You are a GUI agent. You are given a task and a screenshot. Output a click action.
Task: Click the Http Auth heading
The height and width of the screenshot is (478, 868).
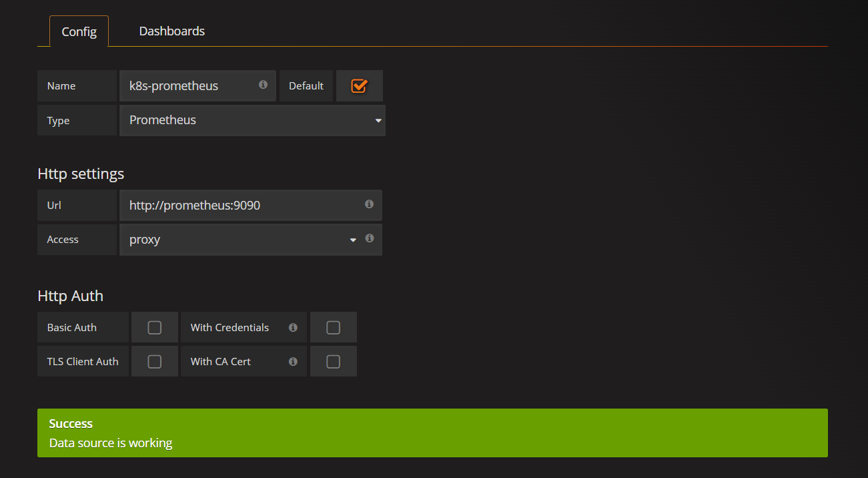click(x=71, y=296)
